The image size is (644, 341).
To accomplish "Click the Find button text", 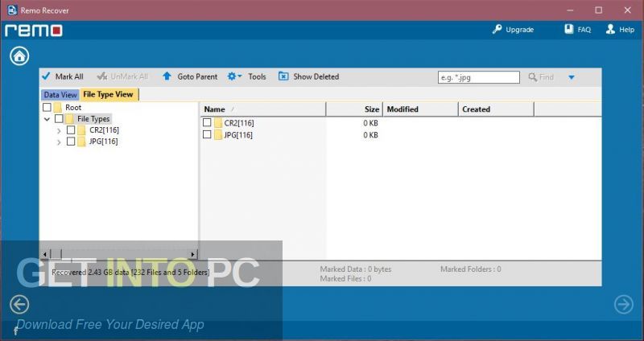I will click(x=547, y=77).
